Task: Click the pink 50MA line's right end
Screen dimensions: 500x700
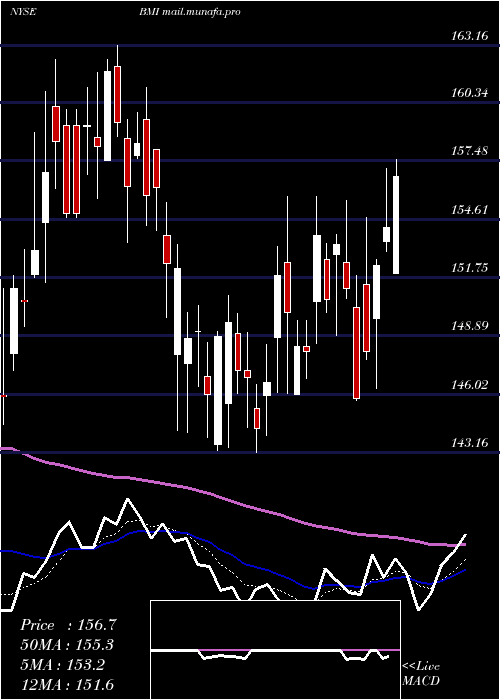Action: click(x=464, y=545)
